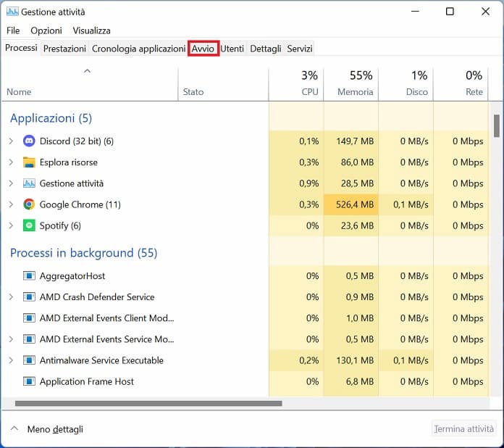Switch to Cronologia applicazioni tab

click(x=138, y=49)
